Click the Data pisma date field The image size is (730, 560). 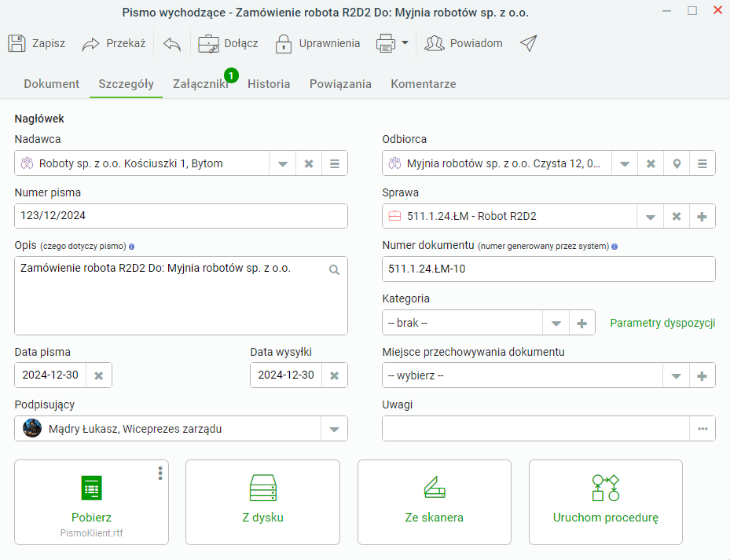click(x=50, y=375)
